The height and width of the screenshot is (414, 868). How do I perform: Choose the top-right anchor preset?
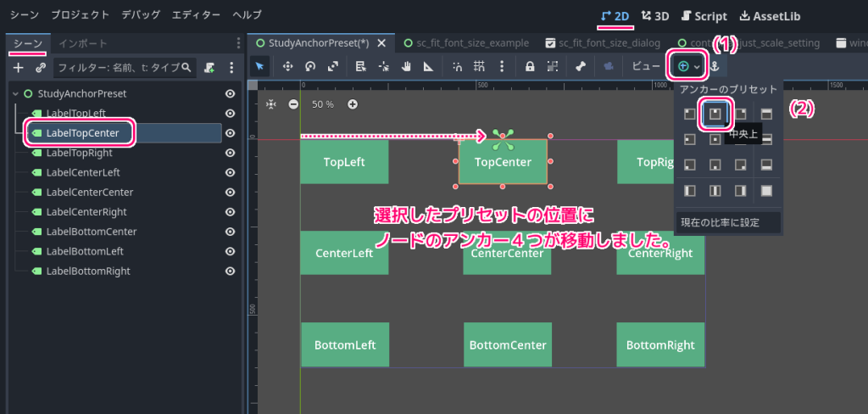[x=741, y=114]
